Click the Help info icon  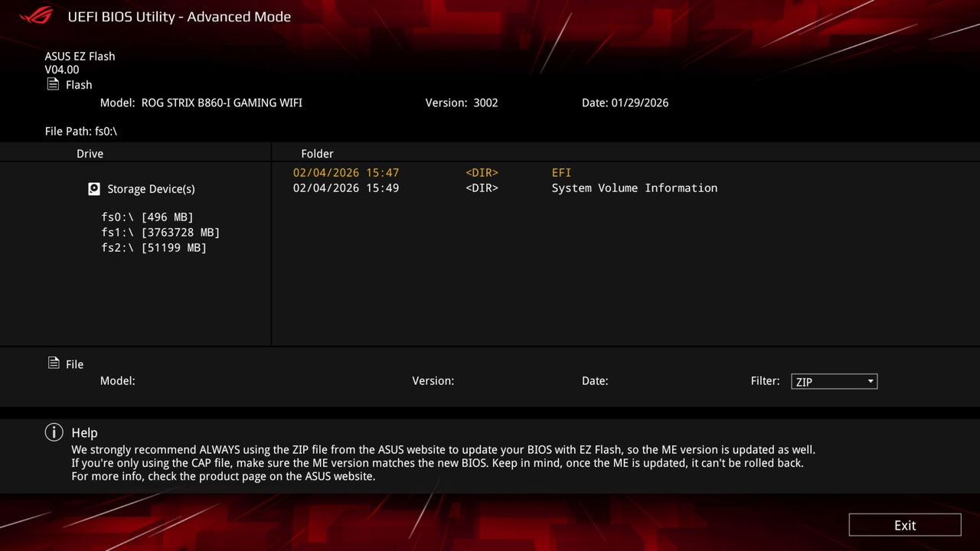[54, 432]
